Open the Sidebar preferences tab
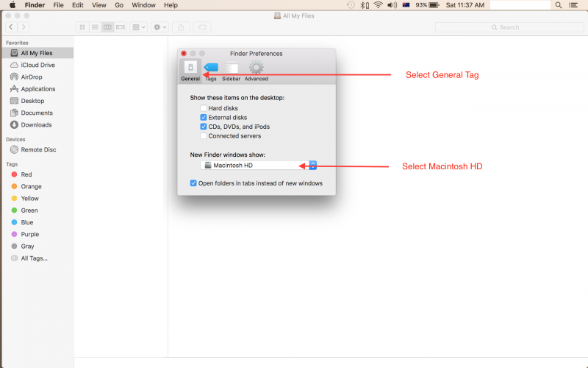This screenshot has height=368, width=588. pyautogui.click(x=231, y=71)
